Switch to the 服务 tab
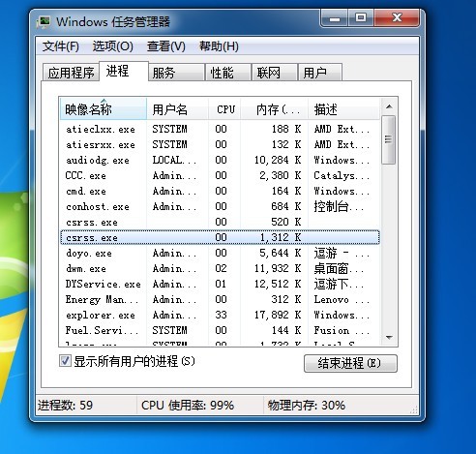 click(176, 73)
